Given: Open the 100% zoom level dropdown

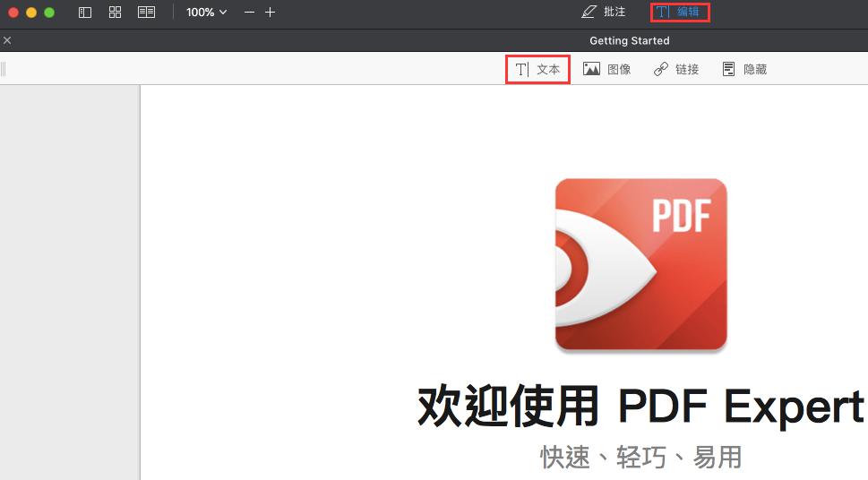Looking at the screenshot, I should [x=207, y=13].
